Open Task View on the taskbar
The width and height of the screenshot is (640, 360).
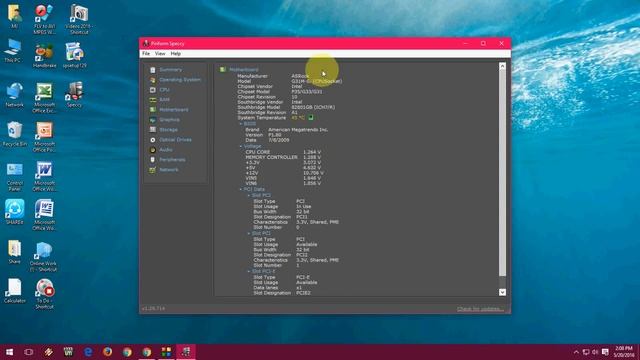(x=29, y=352)
